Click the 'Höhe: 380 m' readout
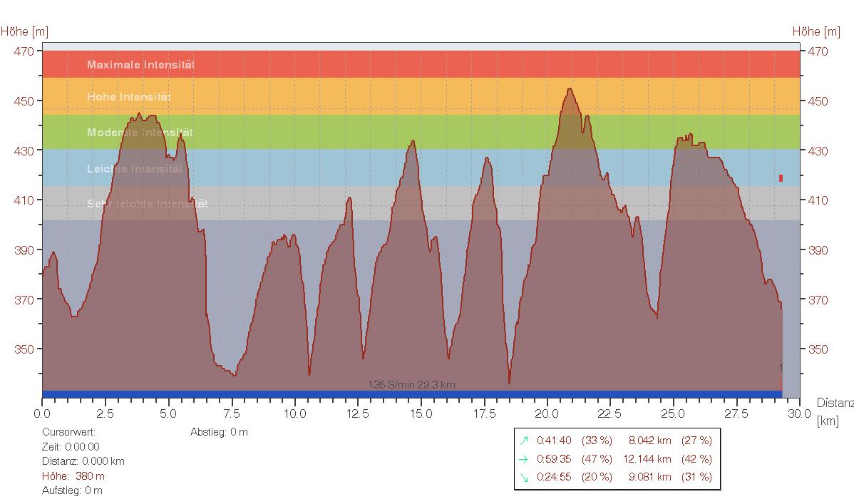The height and width of the screenshot is (504, 854). click(x=73, y=476)
